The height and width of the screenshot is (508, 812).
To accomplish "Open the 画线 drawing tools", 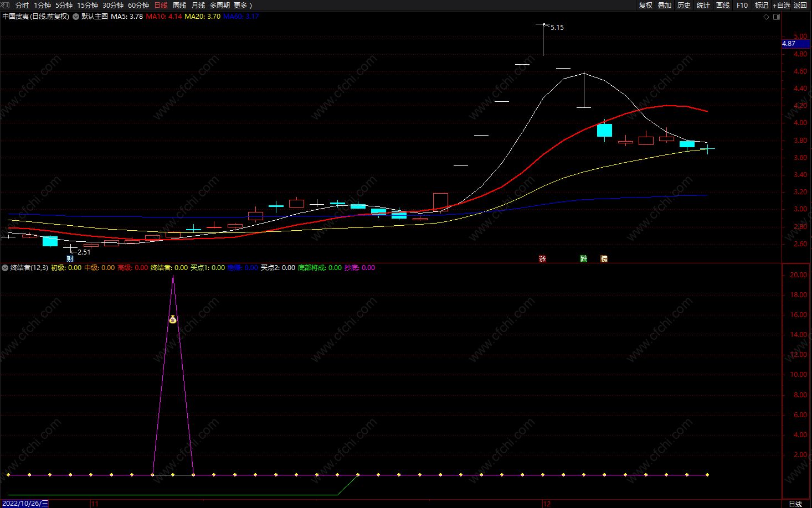I will coord(723,5).
